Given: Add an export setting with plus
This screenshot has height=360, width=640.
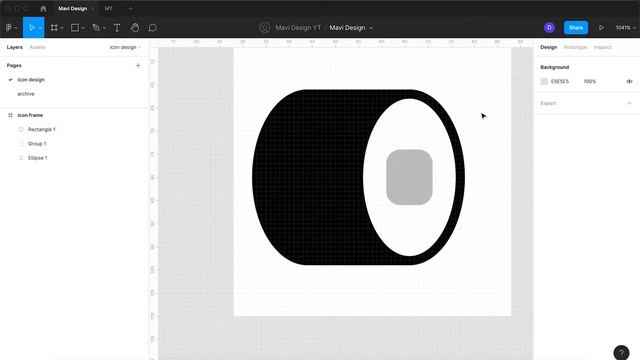Looking at the screenshot, I should coord(629,103).
